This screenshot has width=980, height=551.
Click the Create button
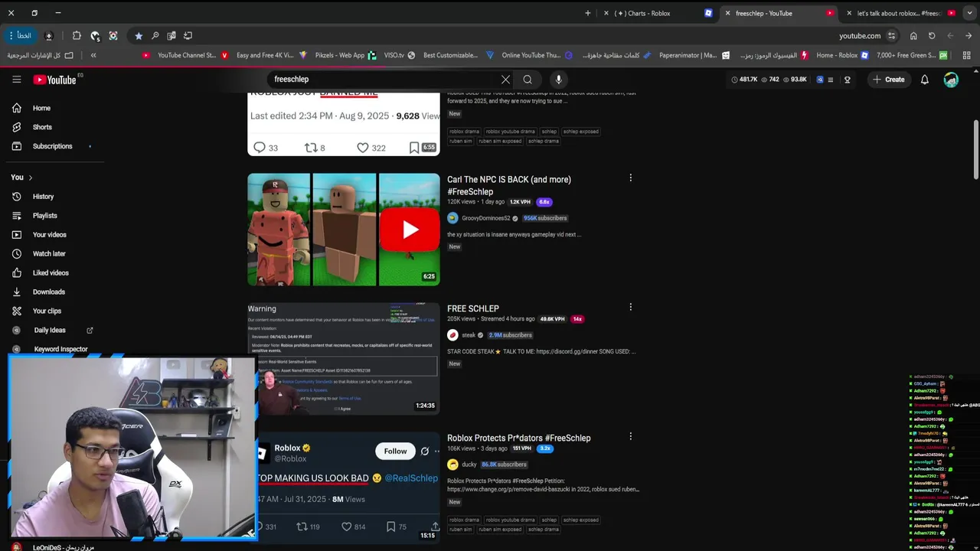[x=888, y=80]
